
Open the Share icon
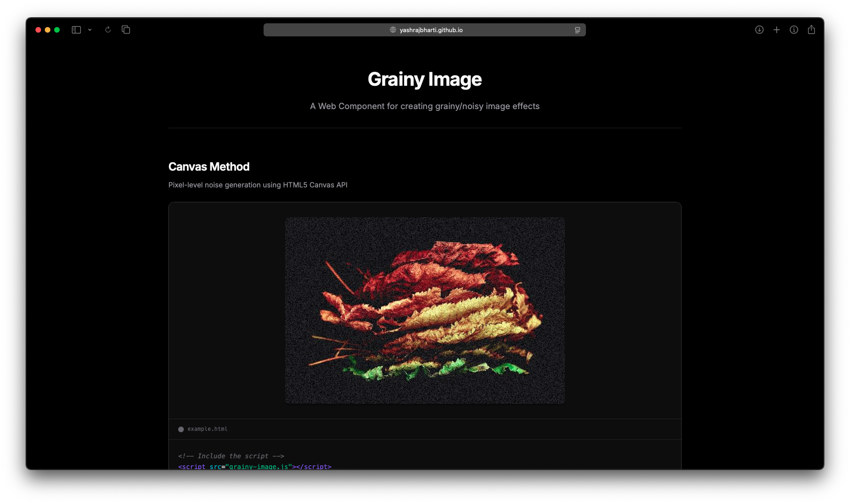(812, 30)
